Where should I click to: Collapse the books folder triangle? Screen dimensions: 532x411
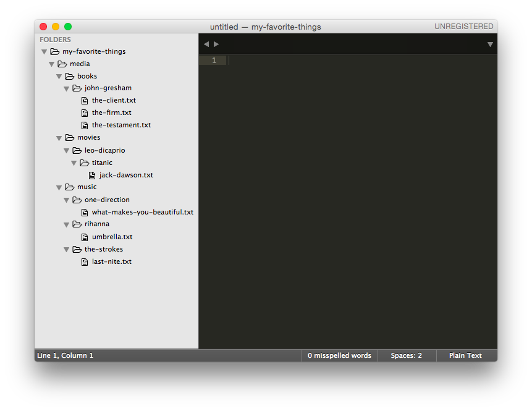(59, 76)
